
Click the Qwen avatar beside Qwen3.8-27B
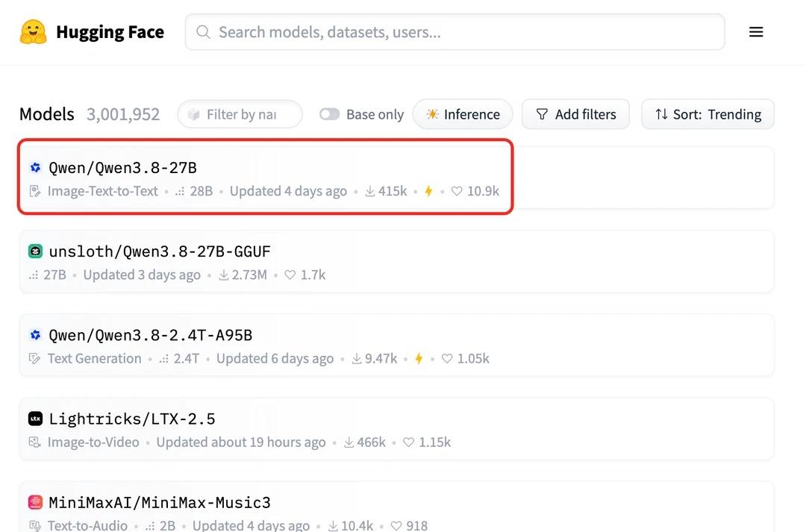pos(35,168)
